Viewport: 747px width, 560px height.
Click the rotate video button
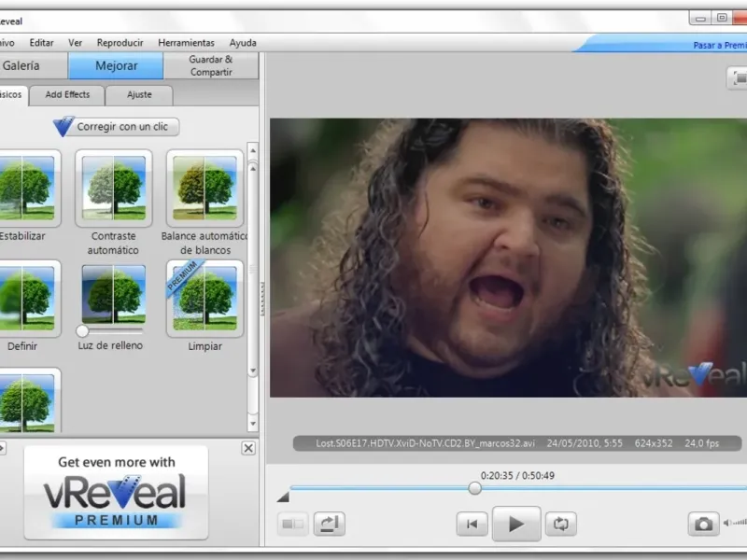330,524
